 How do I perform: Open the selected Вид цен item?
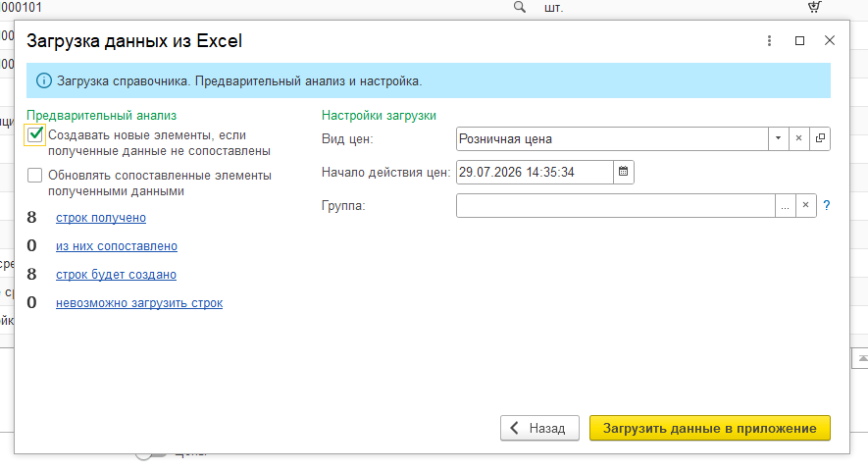[x=820, y=138]
